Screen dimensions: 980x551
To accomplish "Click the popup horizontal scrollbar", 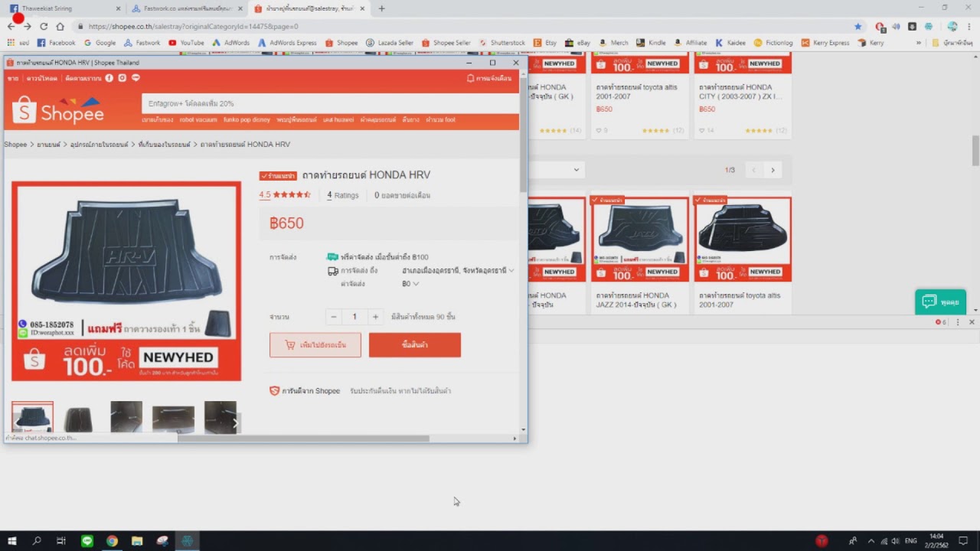I will click(303, 439).
